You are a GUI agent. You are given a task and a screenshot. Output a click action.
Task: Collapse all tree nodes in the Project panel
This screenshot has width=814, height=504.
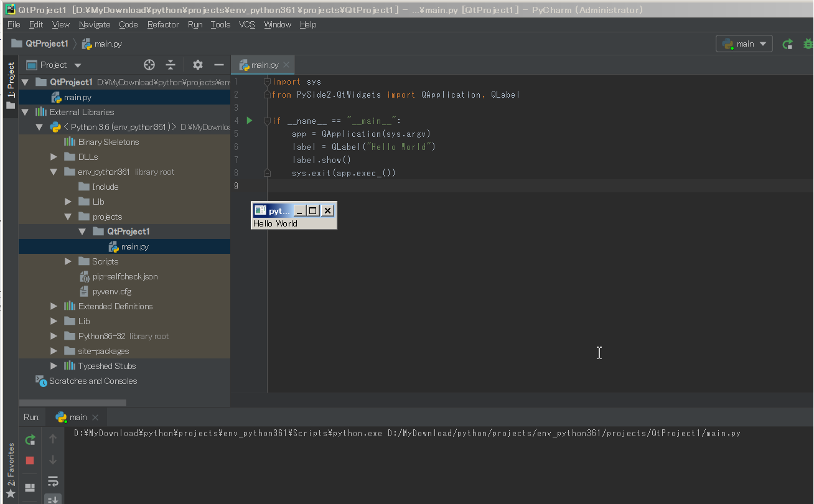point(171,65)
